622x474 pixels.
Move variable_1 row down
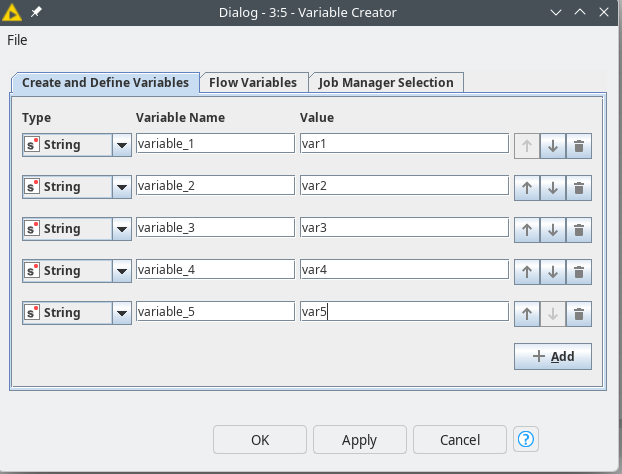tap(552, 145)
